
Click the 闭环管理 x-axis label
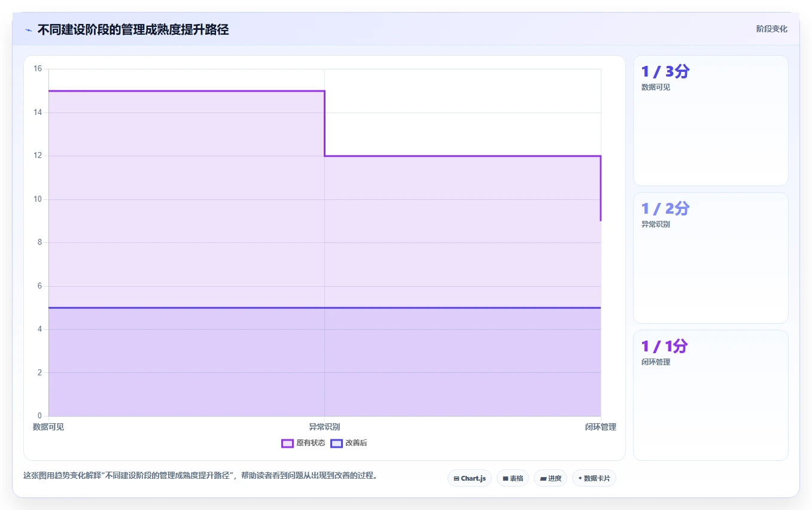click(601, 427)
